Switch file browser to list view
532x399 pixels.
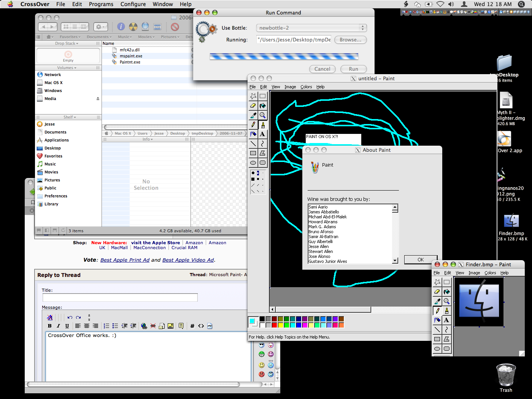tap(75, 27)
